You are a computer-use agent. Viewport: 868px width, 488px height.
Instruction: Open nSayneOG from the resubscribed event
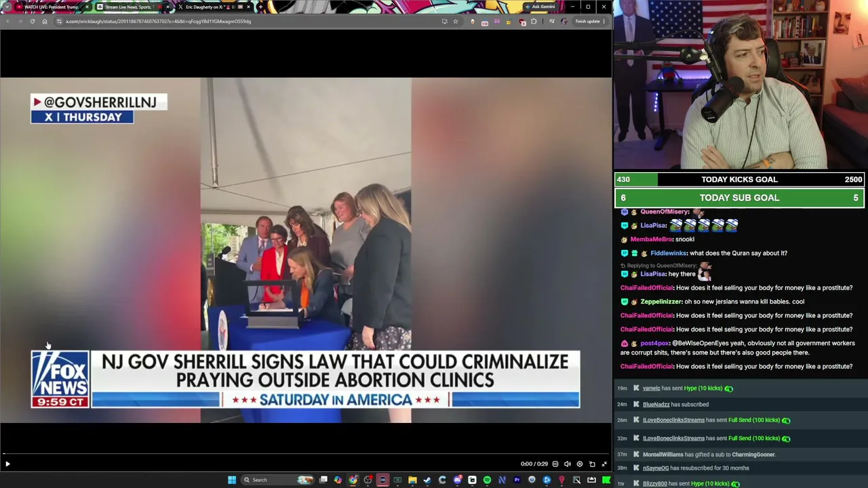[x=656, y=468]
